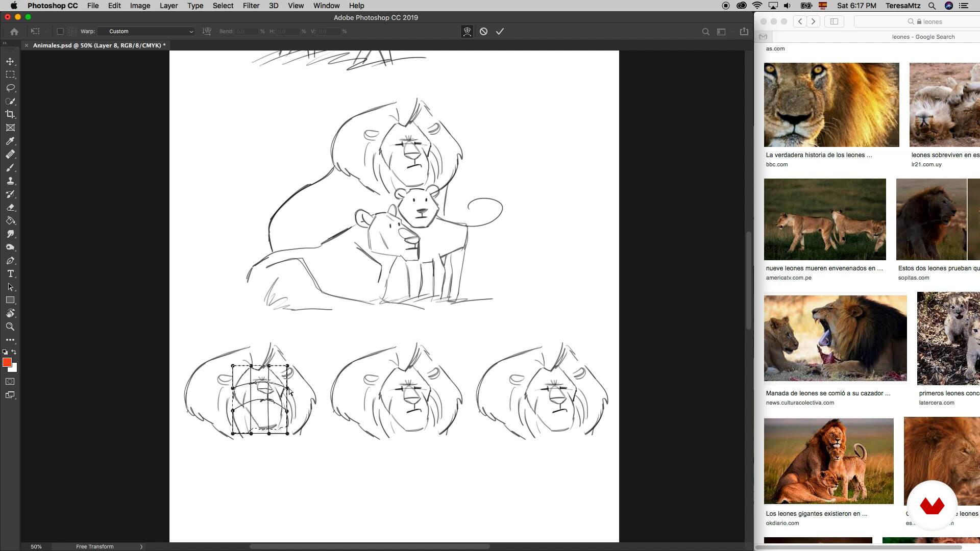This screenshot has width=980, height=551.
Task: Toggle Safari sidebar button
Action: [834, 21]
